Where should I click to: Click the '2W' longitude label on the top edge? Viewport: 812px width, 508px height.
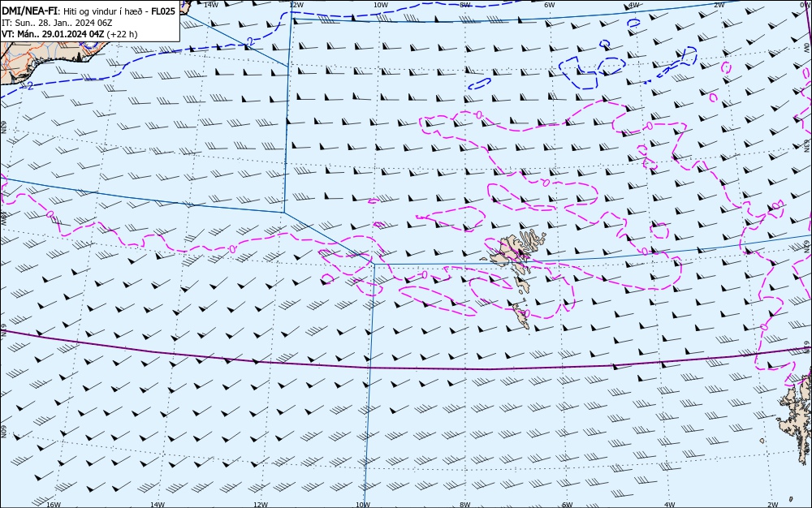[719, 5]
